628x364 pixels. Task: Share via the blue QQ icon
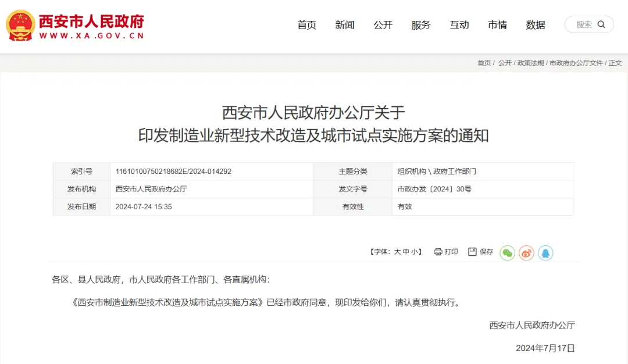(545, 253)
